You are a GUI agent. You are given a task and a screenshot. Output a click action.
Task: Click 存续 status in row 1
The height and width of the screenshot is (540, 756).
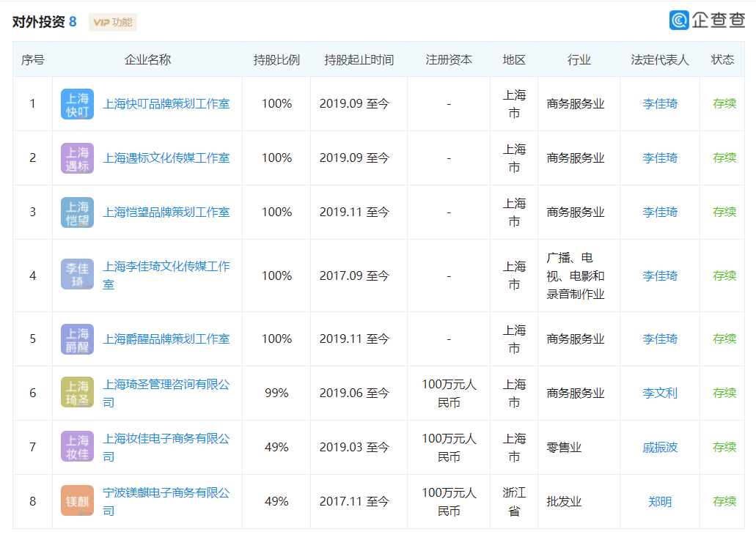point(724,103)
